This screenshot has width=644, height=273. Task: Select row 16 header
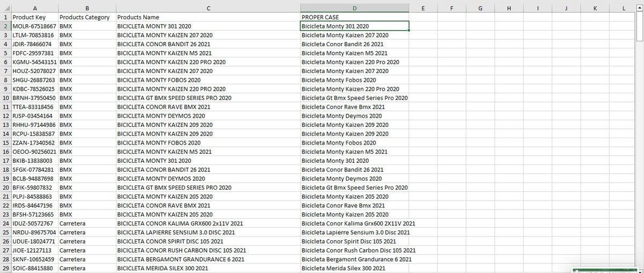pos(5,152)
